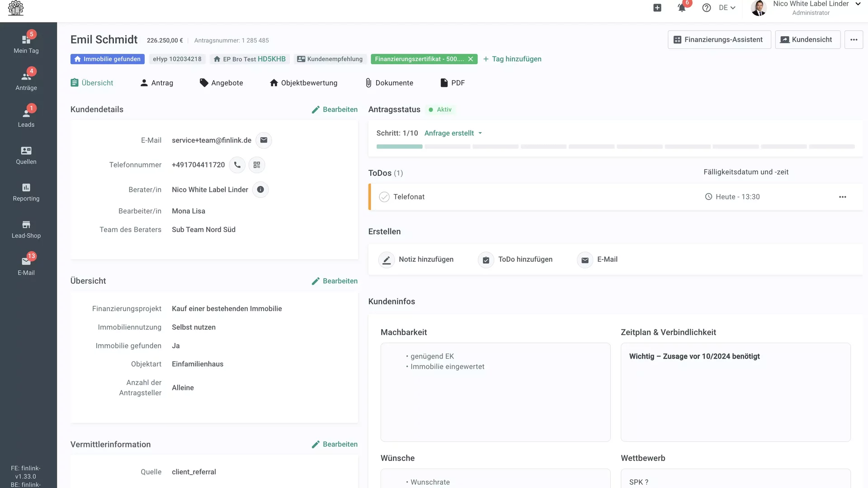
Task: Select the second segment of the Antragsstatus progress bar
Action: click(x=447, y=147)
